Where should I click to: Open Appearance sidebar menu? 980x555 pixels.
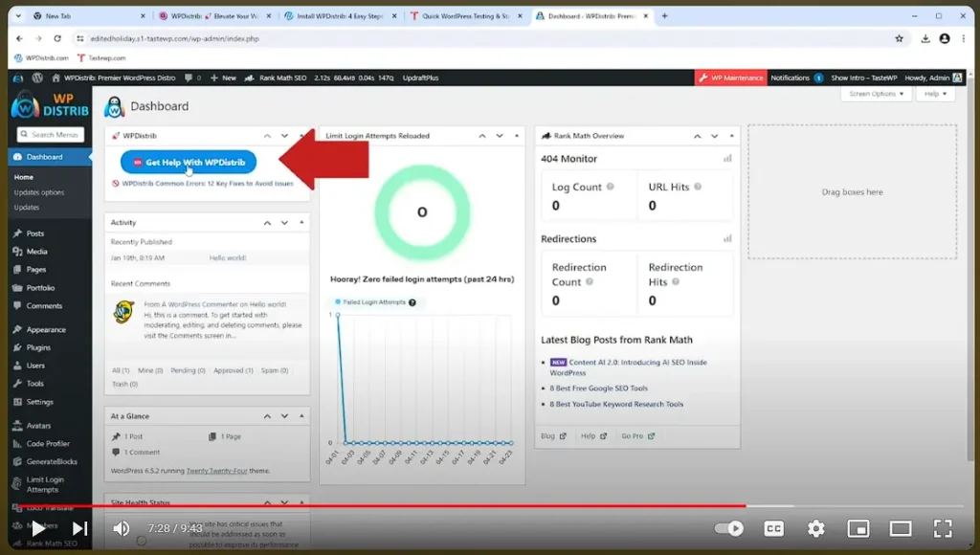[x=46, y=329]
